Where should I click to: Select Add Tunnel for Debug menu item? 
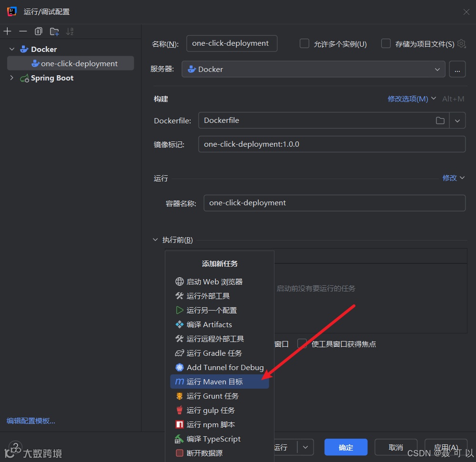tap(220, 367)
